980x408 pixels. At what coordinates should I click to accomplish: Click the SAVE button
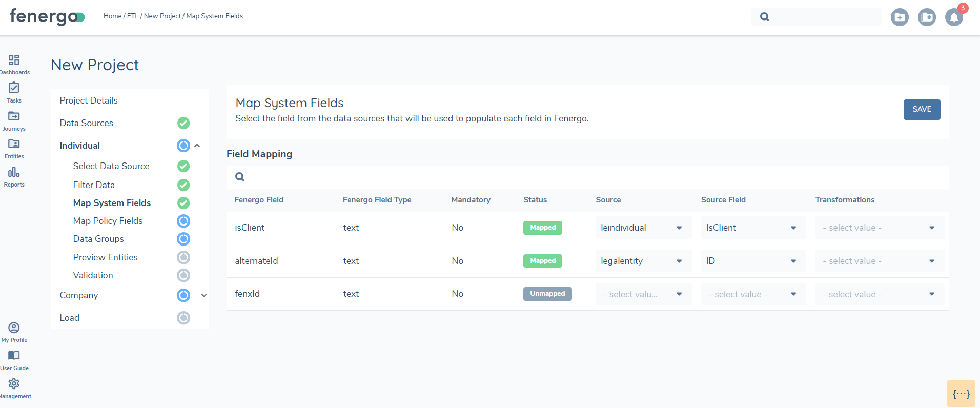point(921,110)
